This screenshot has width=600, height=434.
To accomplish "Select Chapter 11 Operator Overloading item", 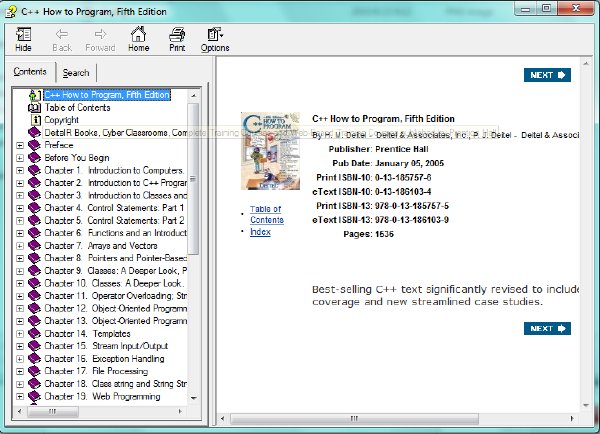I will tap(116, 296).
